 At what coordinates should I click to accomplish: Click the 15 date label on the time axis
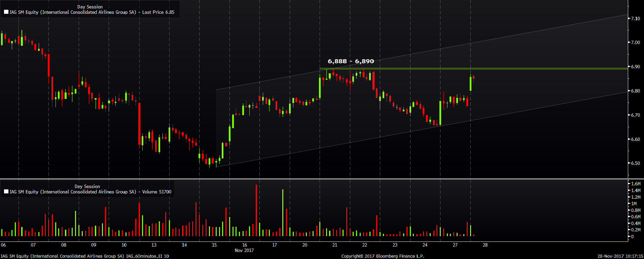point(214,245)
